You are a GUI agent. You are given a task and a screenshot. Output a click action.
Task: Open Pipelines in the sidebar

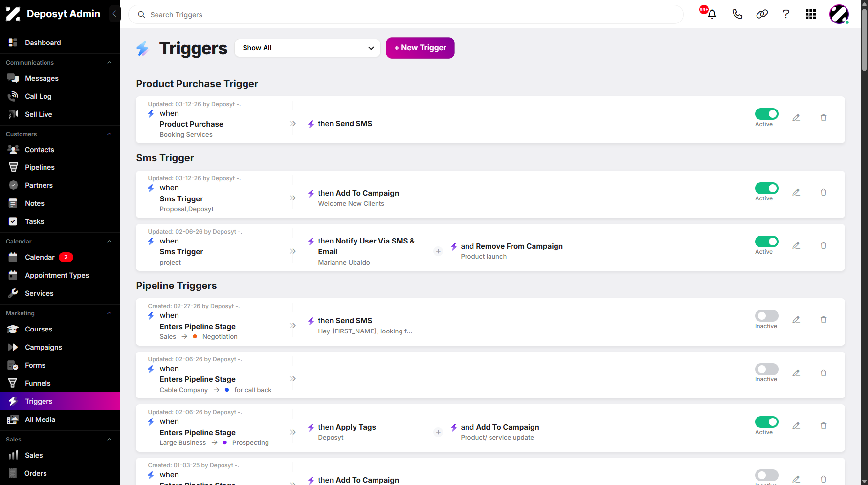pos(60,167)
